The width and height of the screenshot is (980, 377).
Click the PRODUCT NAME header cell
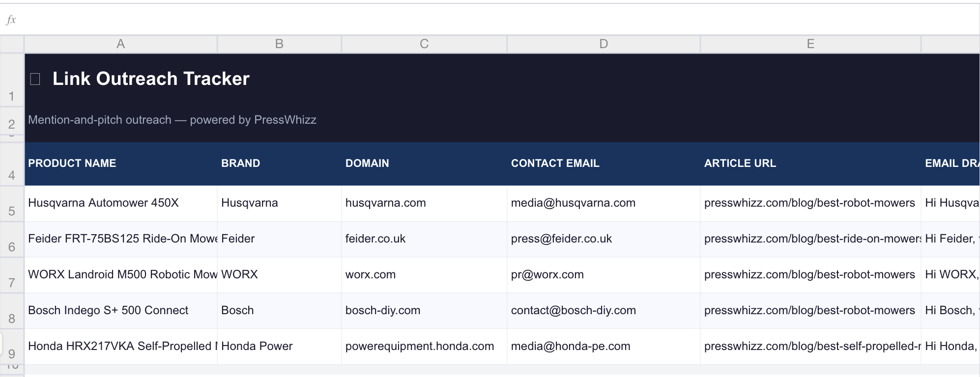coord(72,163)
